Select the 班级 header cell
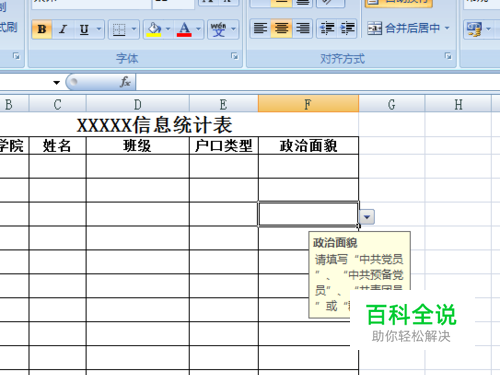Viewport: 500px width, 375px height. [x=137, y=146]
